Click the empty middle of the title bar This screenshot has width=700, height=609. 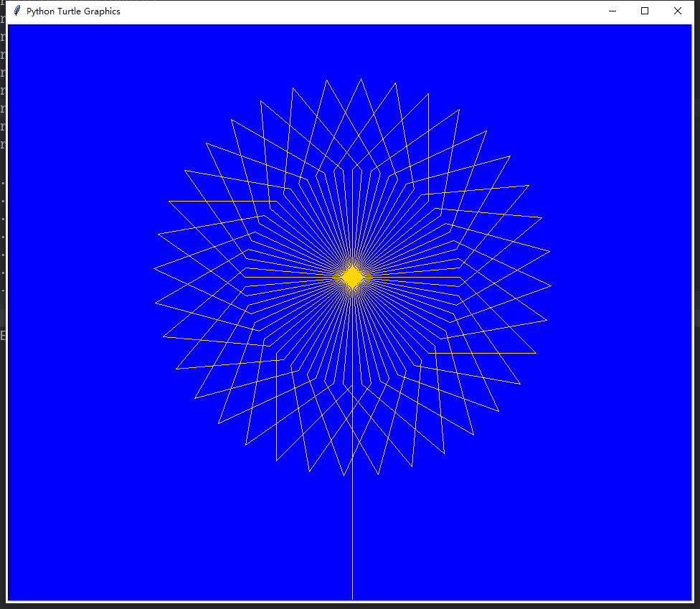coord(359,11)
